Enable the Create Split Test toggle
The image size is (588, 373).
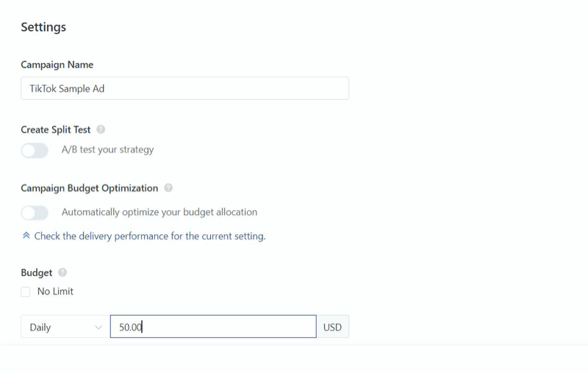point(35,151)
